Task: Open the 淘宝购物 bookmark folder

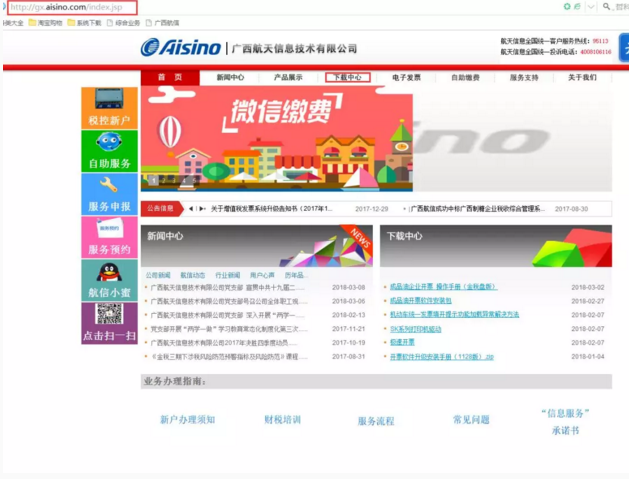Action: 45,23
